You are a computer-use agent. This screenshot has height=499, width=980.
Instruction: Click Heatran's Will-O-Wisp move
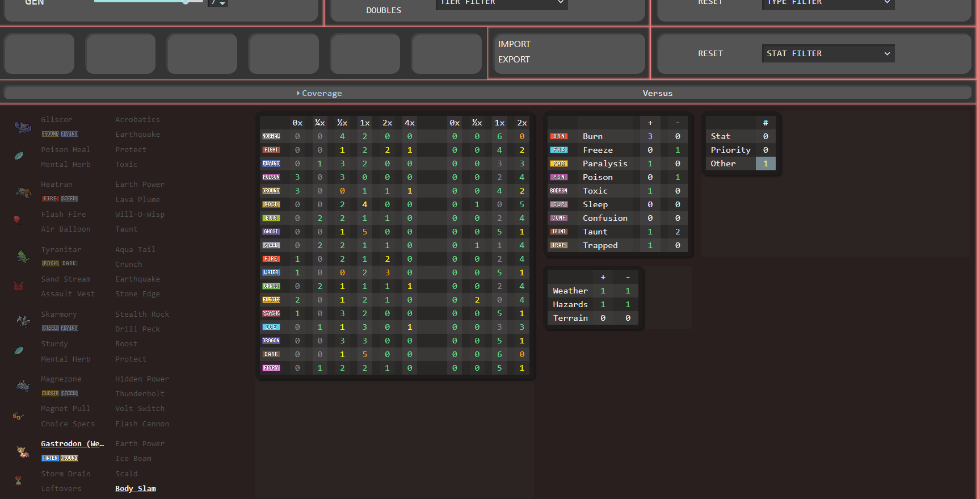[x=140, y=215]
